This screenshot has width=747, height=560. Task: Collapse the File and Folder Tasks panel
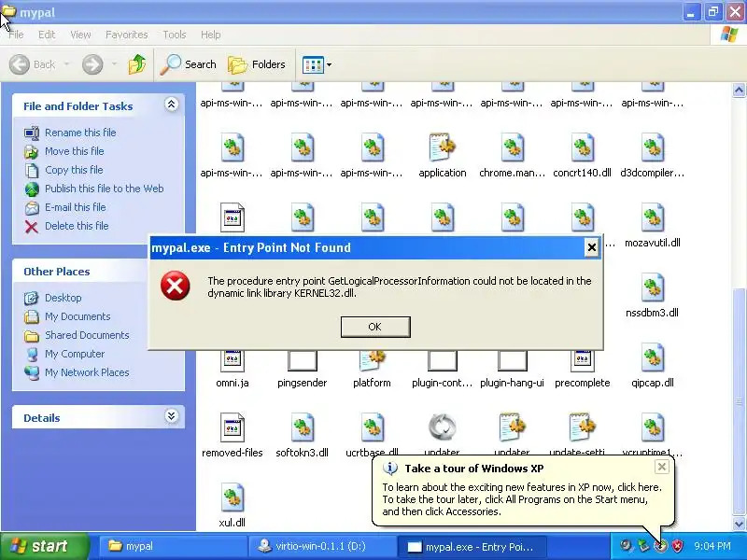pyautogui.click(x=171, y=105)
